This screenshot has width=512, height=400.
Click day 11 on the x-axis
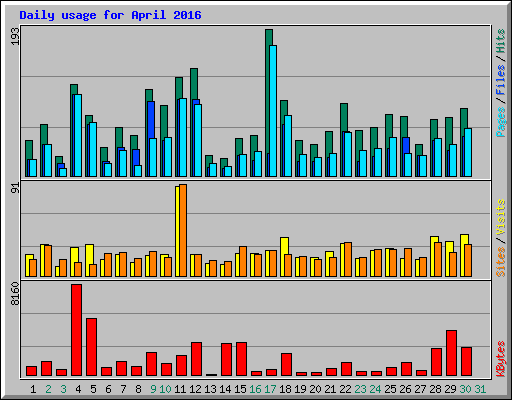[180, 389]
